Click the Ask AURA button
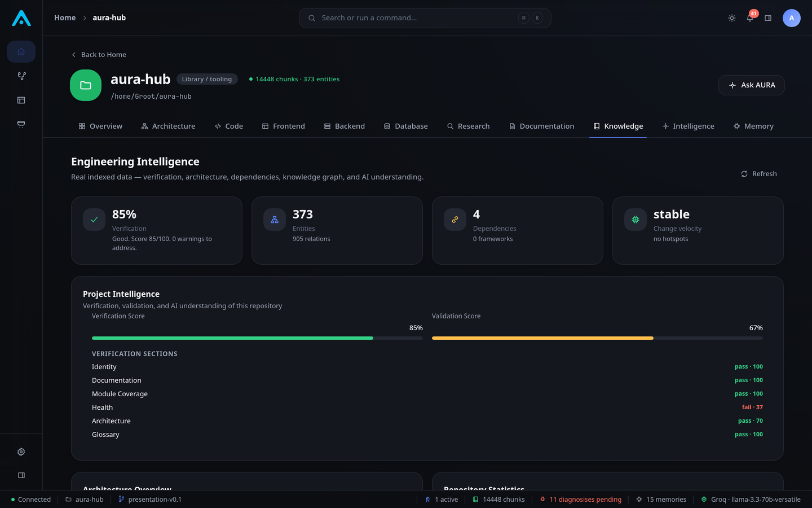 (752, 85)
